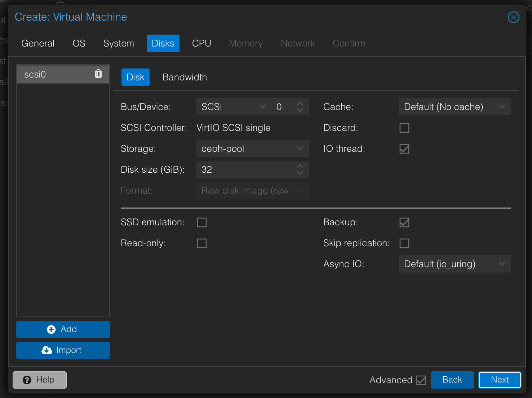The image size is (532, 398).
Task: Toggle the Advanced checkbox at the bottom
Action: (x=421, y=380)
